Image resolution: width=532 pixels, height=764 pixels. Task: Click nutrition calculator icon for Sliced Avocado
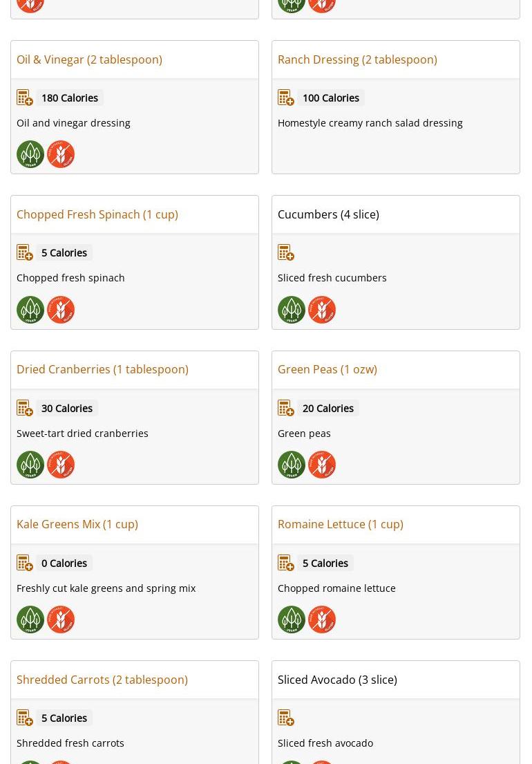(x=286, y=718)
